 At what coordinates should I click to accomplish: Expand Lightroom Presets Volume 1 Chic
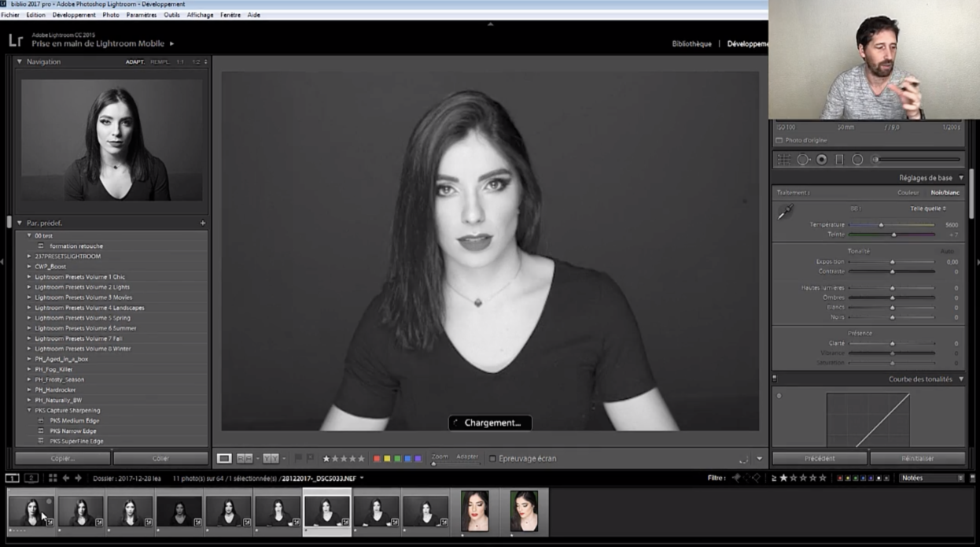click(x=30, y=277)
